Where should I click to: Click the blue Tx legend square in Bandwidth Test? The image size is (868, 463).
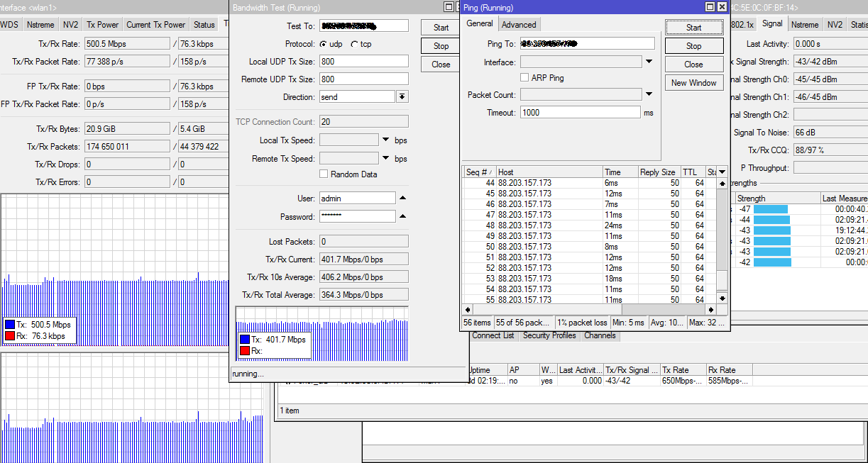tap(244, 340)
